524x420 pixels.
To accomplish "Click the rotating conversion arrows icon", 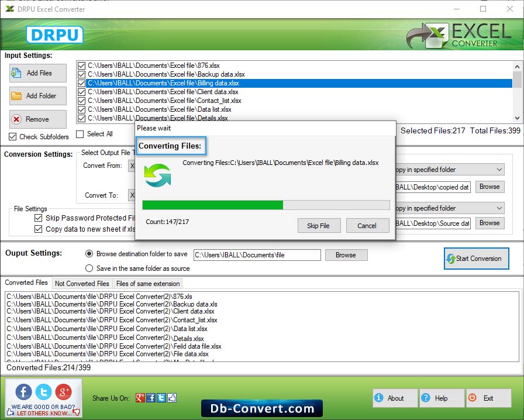I will tap(157, 175).
